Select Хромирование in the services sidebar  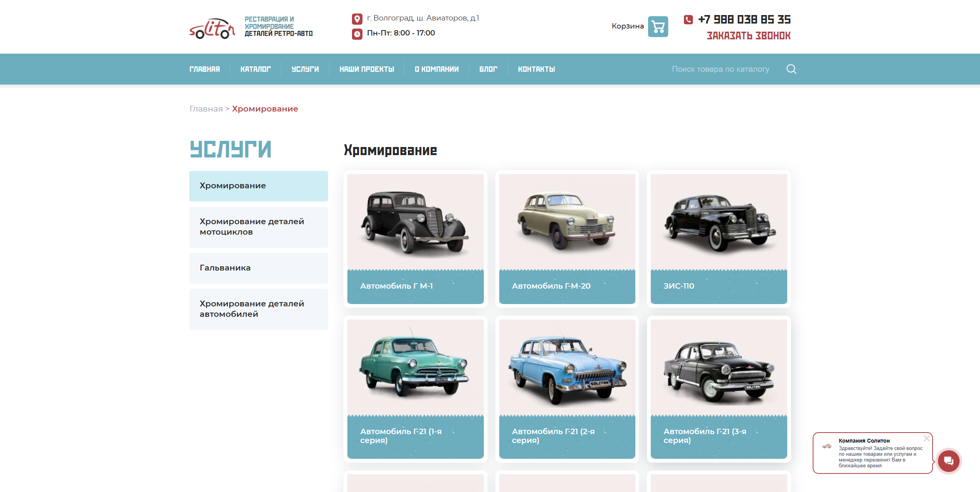click(259, 186)
